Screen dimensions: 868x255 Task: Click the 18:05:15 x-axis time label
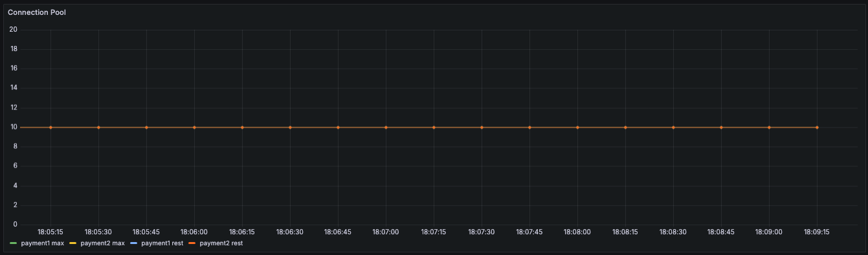click(50, 231)
